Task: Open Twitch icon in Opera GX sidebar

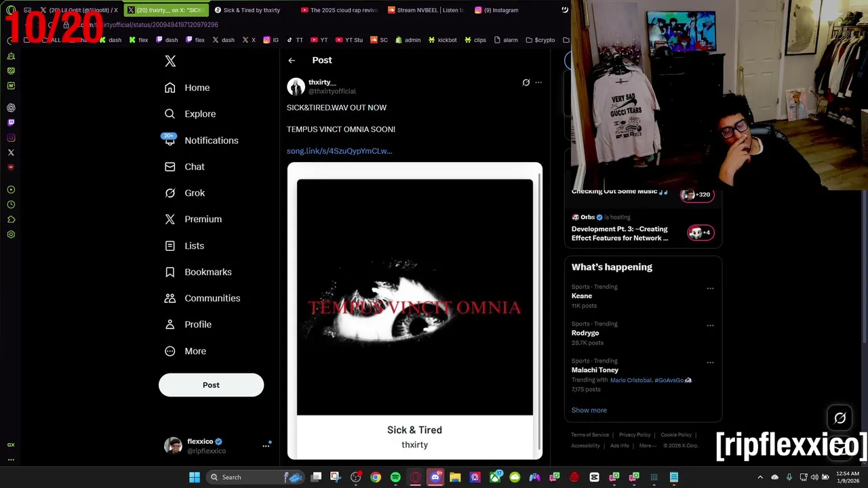Action: (11, 123)
